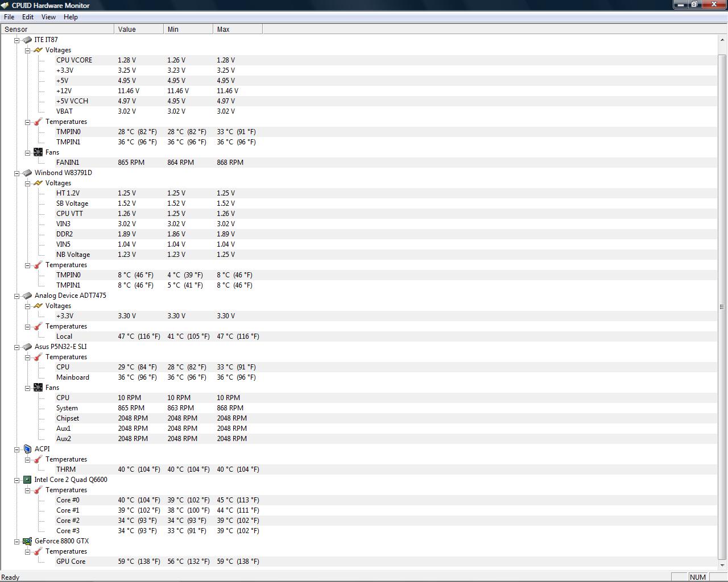Click the Winbond W83791D chip icon
Viewport: 728px width, 582px height.
tap(27, 173)
